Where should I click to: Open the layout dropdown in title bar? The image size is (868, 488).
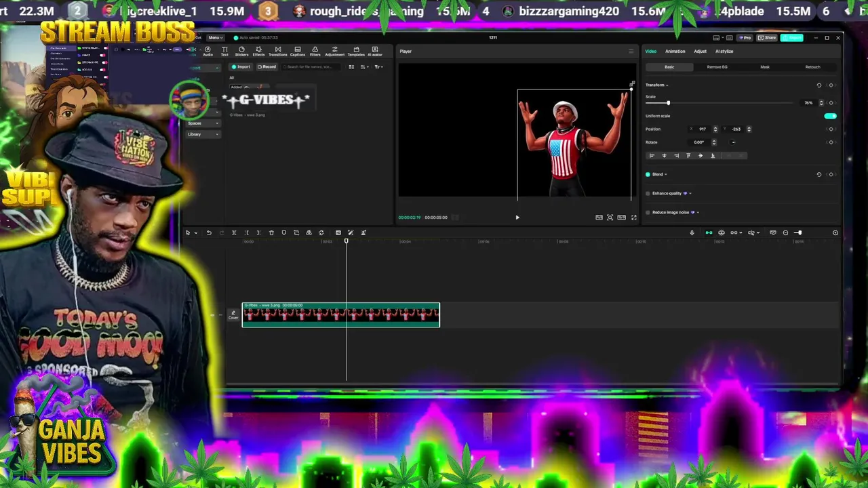click(x=717, y=37)
